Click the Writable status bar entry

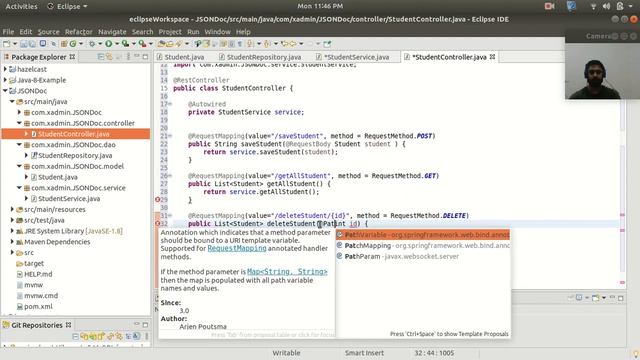286,353
